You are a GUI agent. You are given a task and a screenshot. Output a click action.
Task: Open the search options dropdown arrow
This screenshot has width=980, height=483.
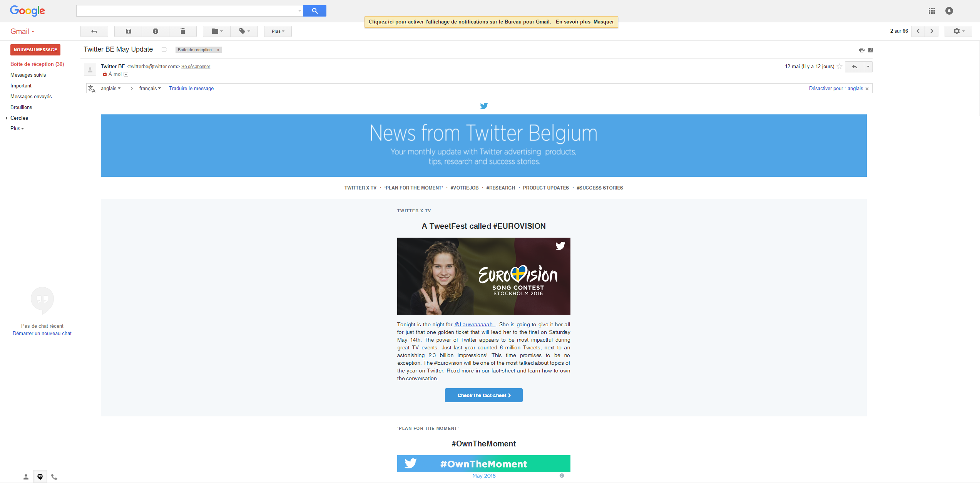click(299, 11)
